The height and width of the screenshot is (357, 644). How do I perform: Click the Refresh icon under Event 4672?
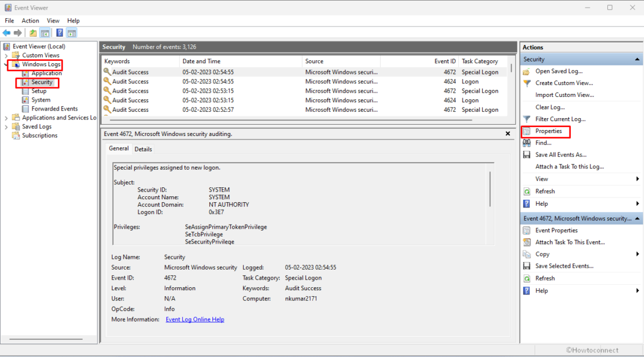pyautogui.click(x=526, y=278)
